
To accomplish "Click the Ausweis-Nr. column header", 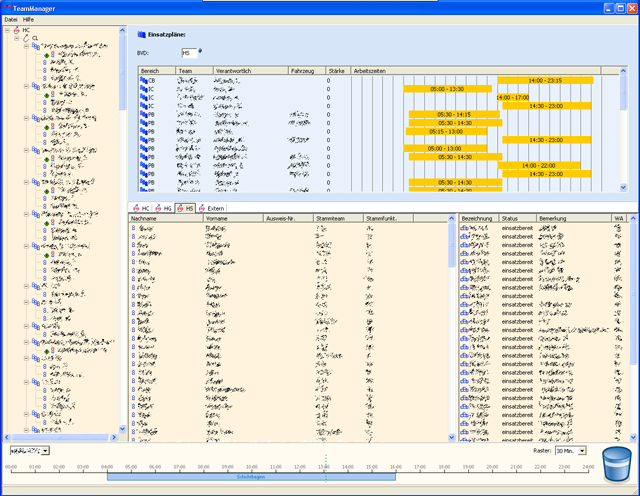I will [288, 218].
